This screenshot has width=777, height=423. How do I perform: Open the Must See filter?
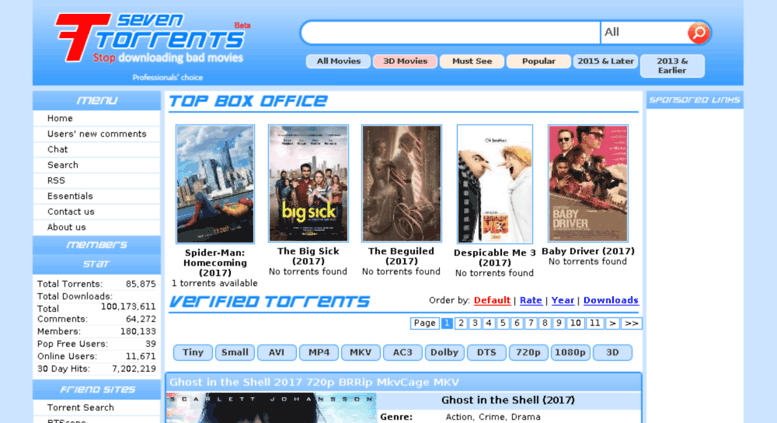click(472, 61)
